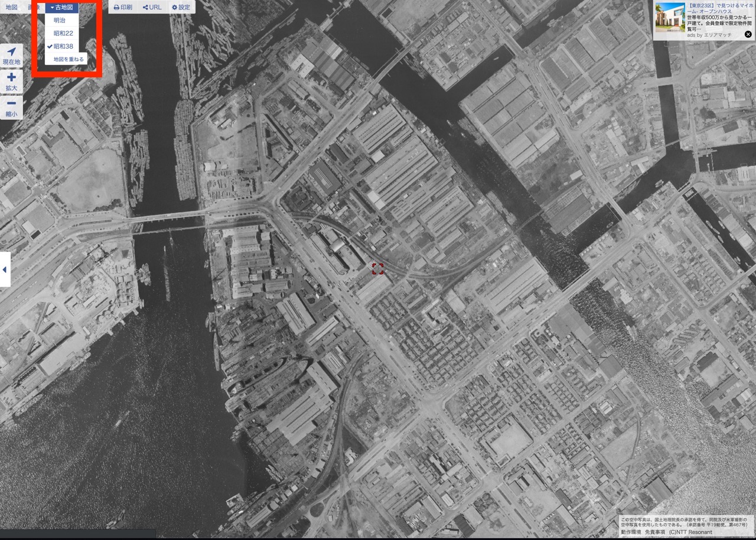Image resolution: width=756 pixels, height=540 pixels.
Task: Open the 免責事項 disclaimer link
Action: 655,532
